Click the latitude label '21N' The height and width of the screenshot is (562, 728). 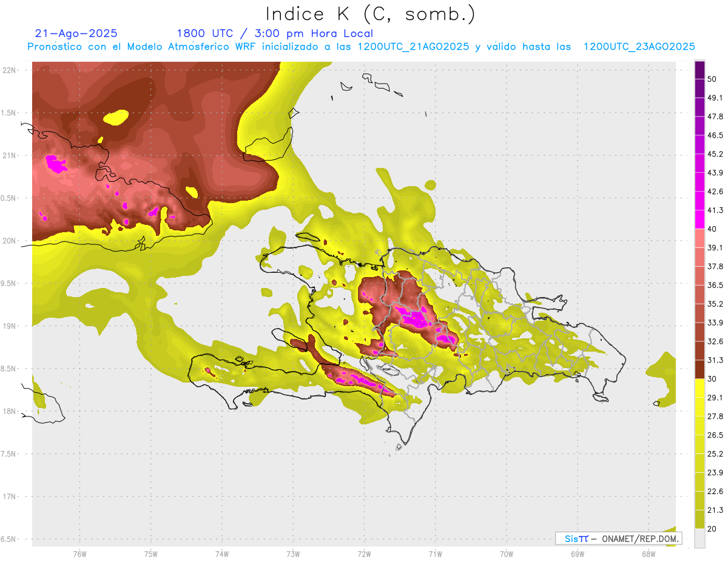[10, 155]
